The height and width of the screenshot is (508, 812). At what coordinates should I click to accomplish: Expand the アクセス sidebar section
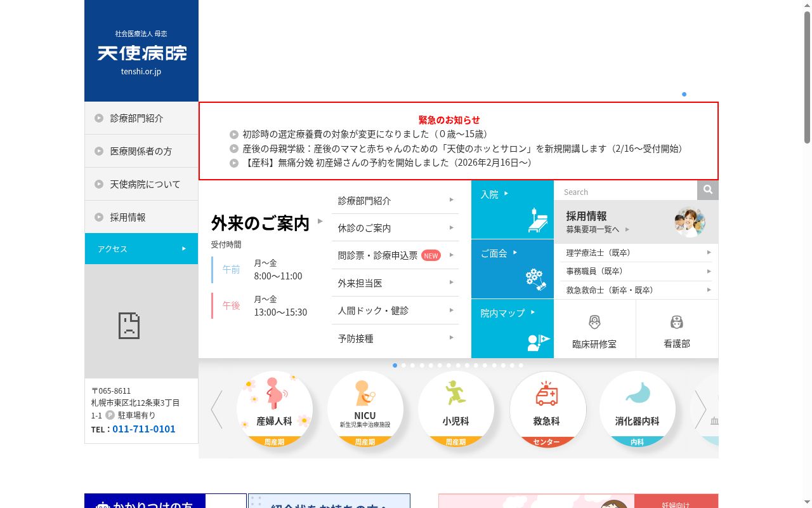tap(141, 249)
